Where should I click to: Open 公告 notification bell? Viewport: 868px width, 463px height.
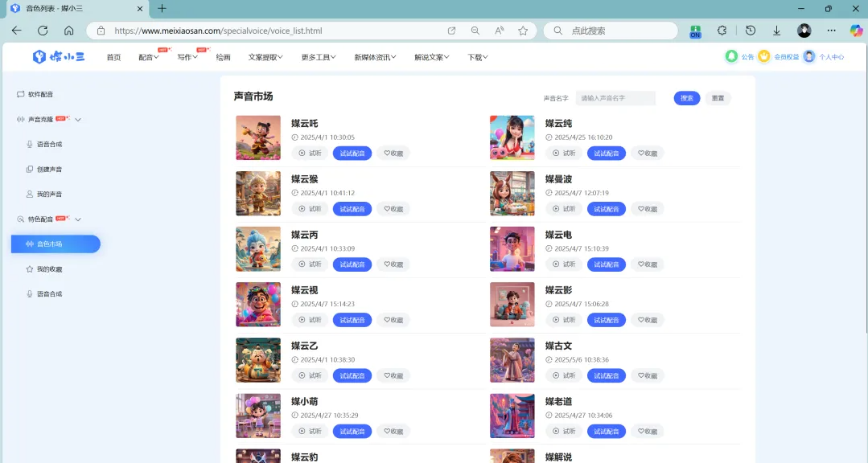(x=732, y=56)
